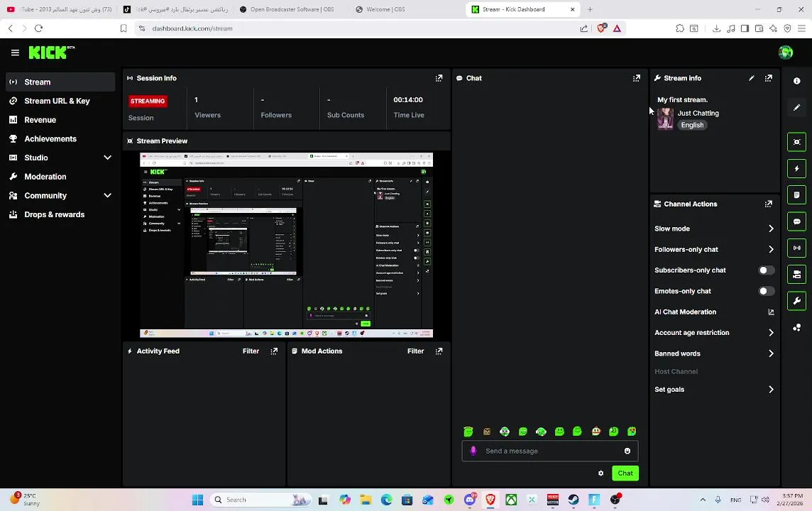Select the white-faced emote with orange band
Viewport: 812px width, 511px height.
coord(596,432)
